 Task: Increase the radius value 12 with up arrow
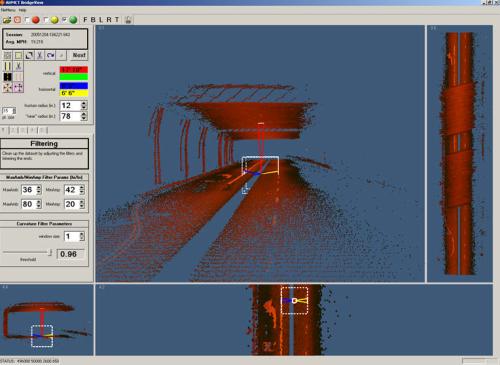(84, 103)
